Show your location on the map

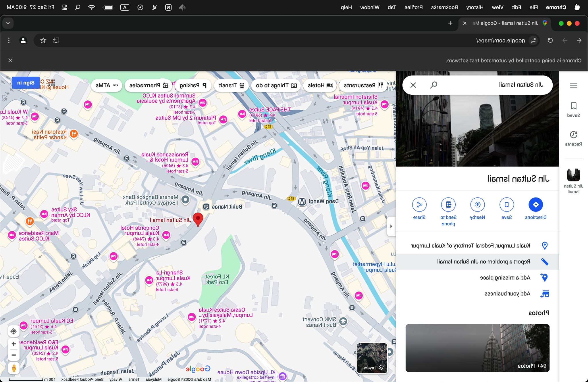click(x=14, y=331)
